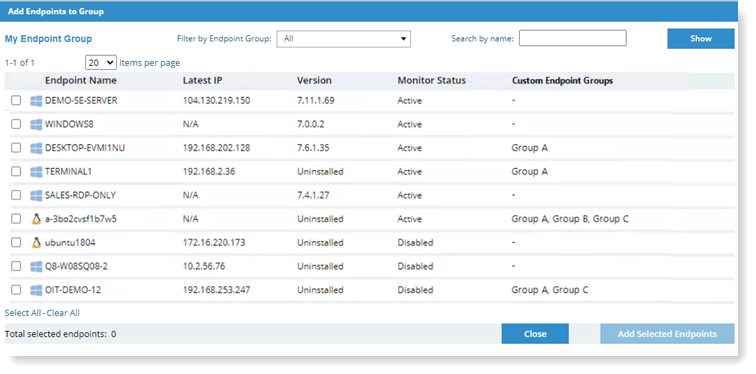
Task: Click the Clear All link
Action: pos(63,313)
